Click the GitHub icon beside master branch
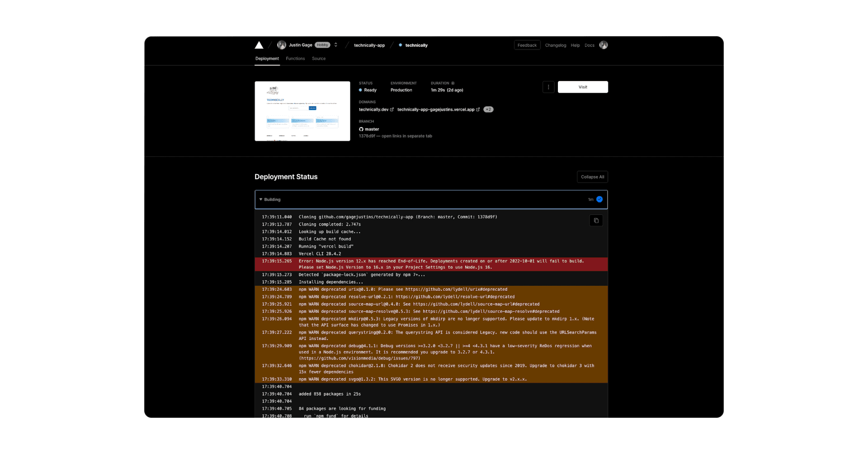 coord(361,129)
